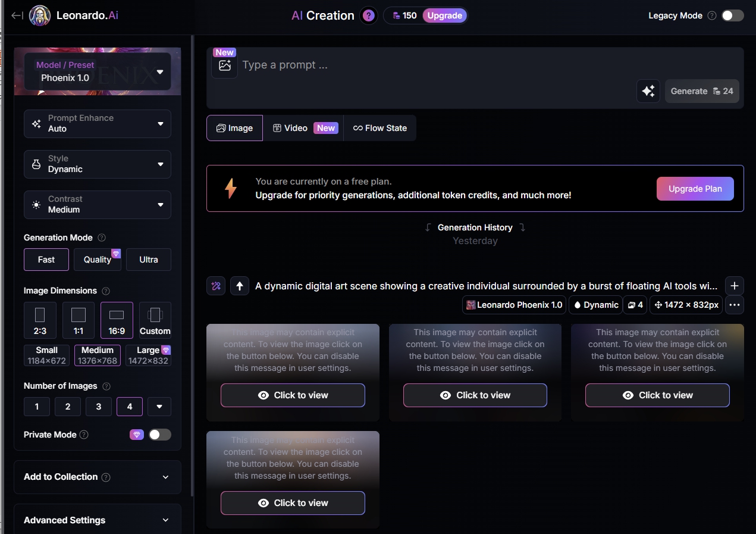The width and height of the screenshot is (756, 534).
Task: Toggle the Private Mode switch
Action: pyautogui.click(x=160, y=435)
